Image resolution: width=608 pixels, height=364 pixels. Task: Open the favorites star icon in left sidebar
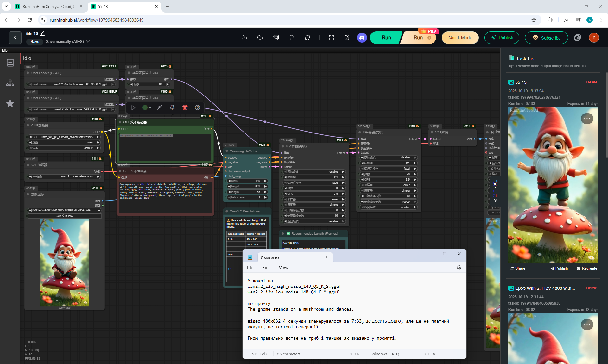click(10, 103)
